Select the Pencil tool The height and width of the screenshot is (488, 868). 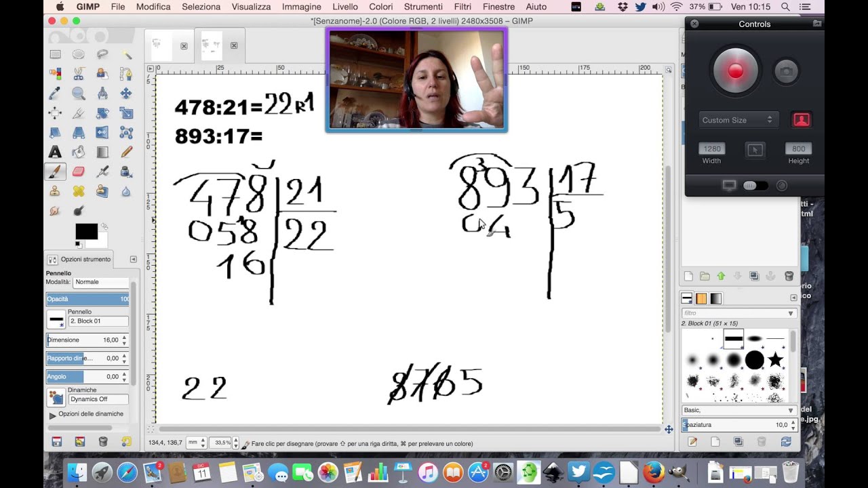(126, 152)
